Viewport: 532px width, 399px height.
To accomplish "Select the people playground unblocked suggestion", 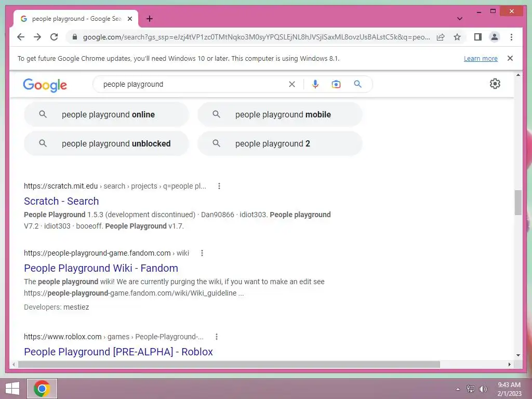I will point(106,143).
